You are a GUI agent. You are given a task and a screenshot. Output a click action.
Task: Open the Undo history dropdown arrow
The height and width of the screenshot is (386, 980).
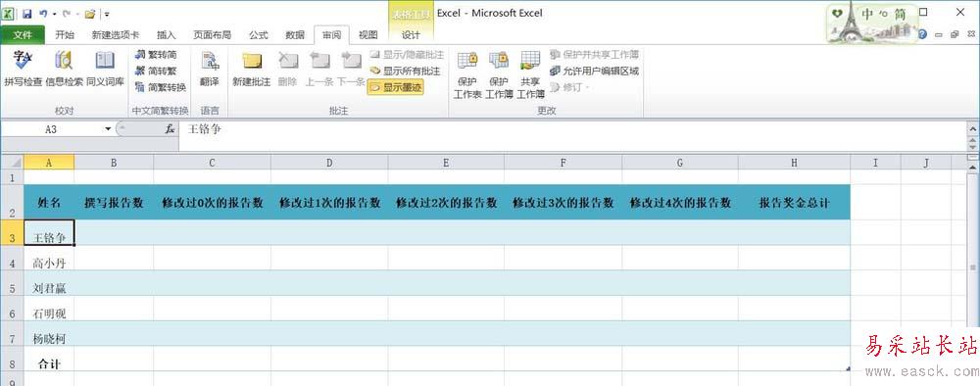point(54,14)
